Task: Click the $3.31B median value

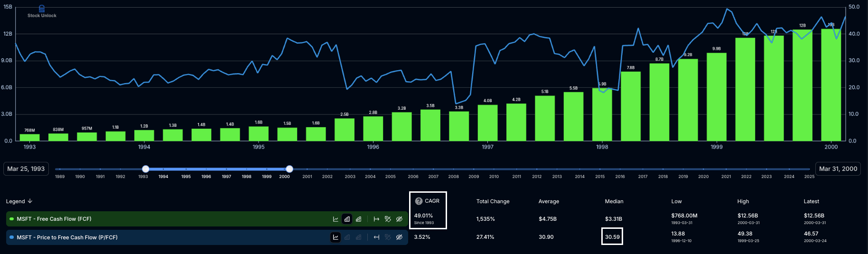Action: [614, 219]
